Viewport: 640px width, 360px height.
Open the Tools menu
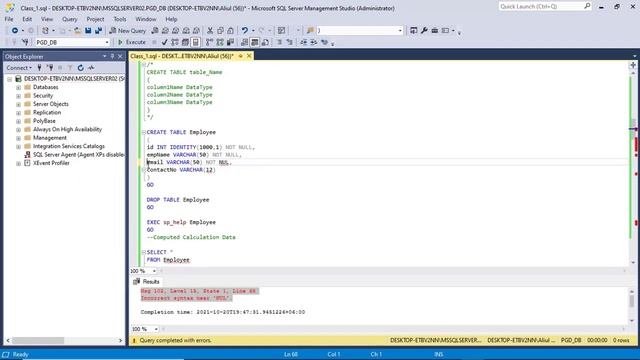point(120,19)
